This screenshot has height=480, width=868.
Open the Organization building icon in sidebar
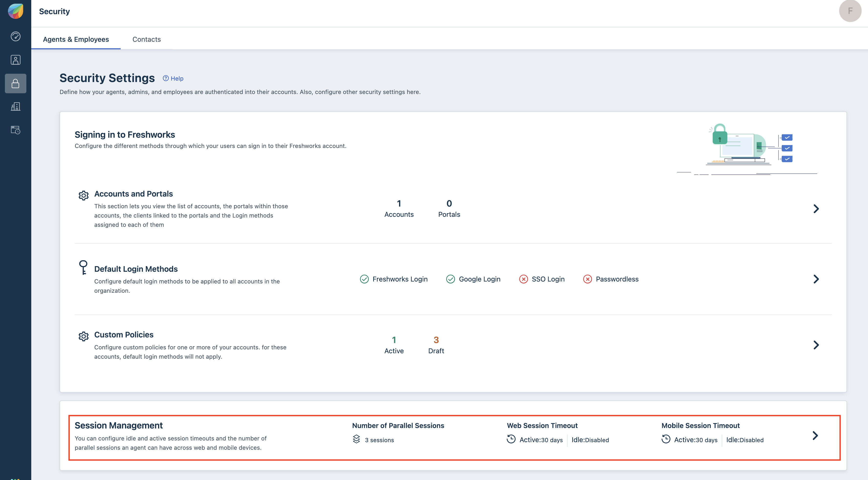click(15, 107)
